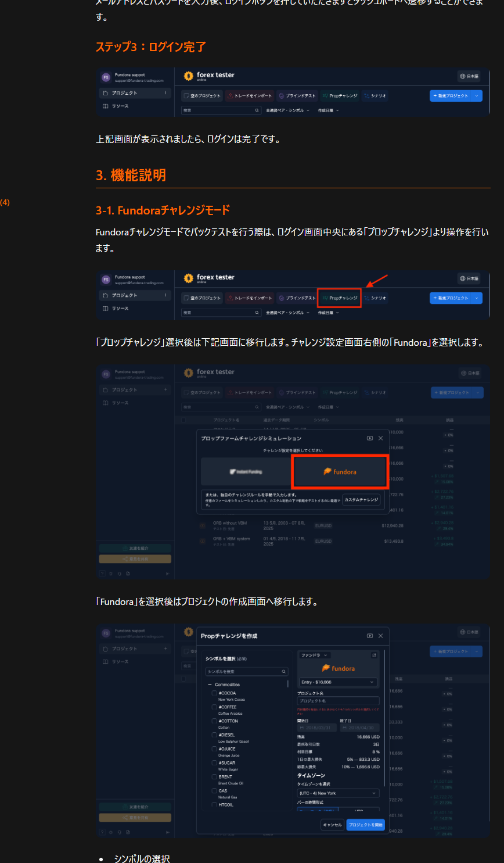Select the fundora card in challenge simulation dialog
Viewport: 504px width, 863px height.
pos(340,471)
